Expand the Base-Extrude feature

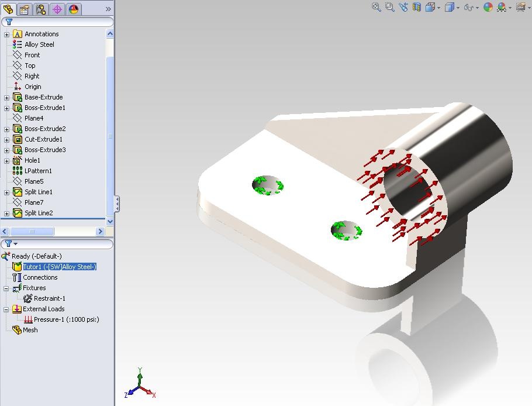click(6, 98)
